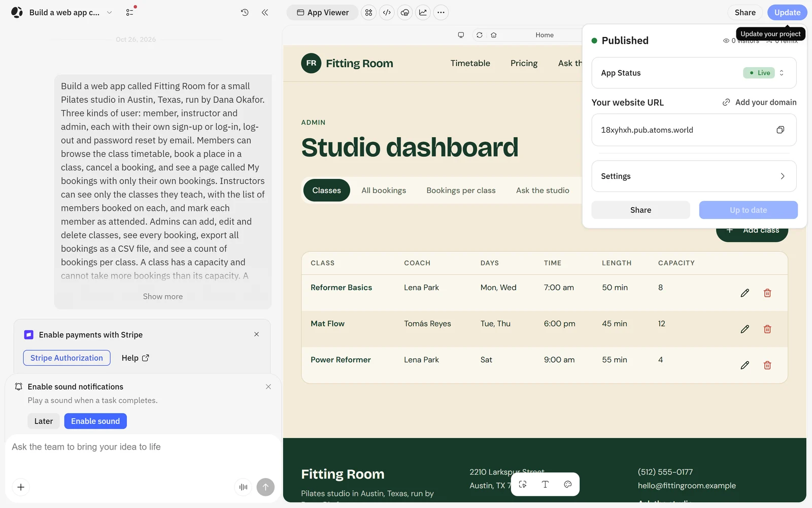Open Pricing in the site navigation

[524, 63]
